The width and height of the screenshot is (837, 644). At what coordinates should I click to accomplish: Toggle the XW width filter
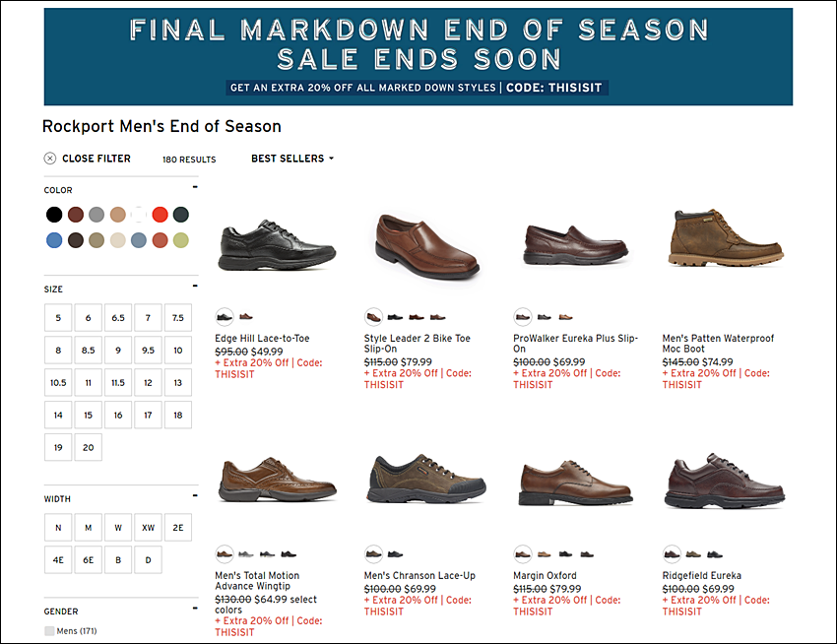pos(148,528)
